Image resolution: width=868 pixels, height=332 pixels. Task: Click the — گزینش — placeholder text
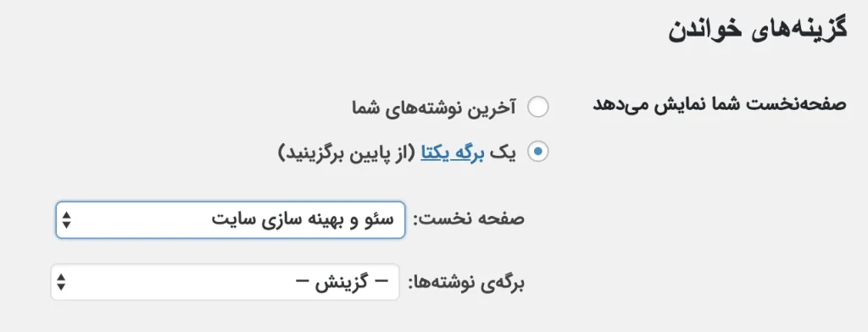point(342,282)
